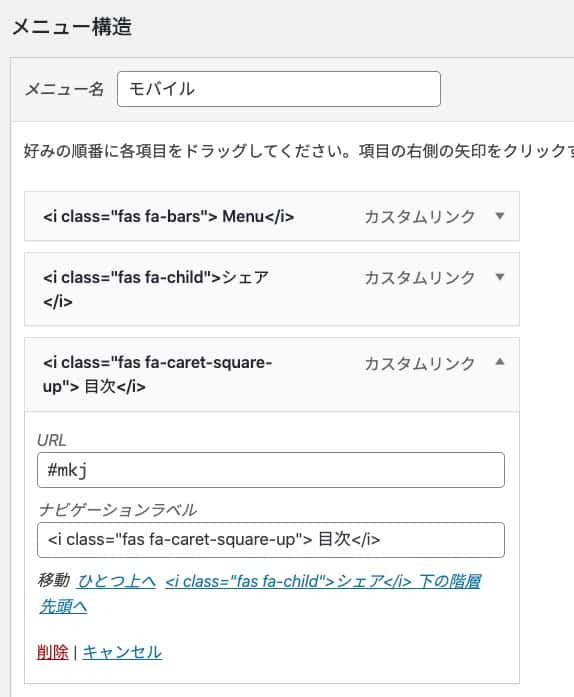Click カスタムリンク label in Menu row
Screen dimensions: 574x697
(420, 216)
